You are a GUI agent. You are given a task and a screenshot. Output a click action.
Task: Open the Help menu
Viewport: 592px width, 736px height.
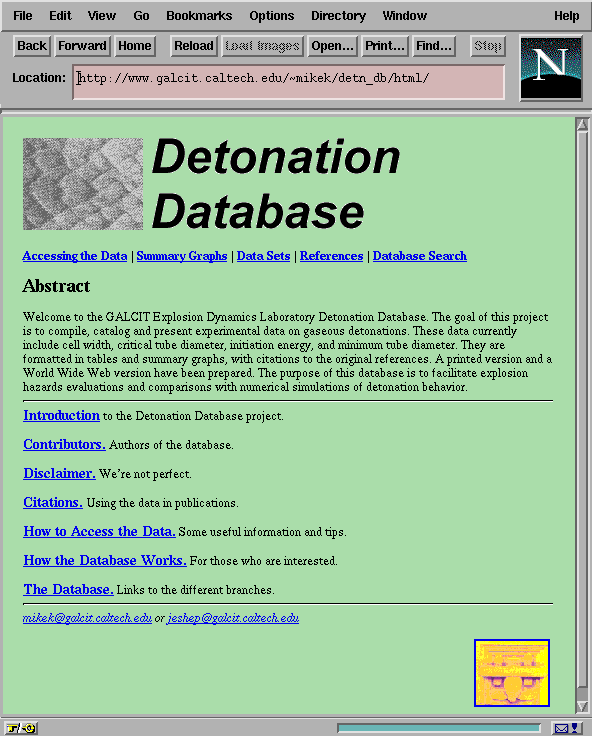pyautogui.click(x=566, y=16)
